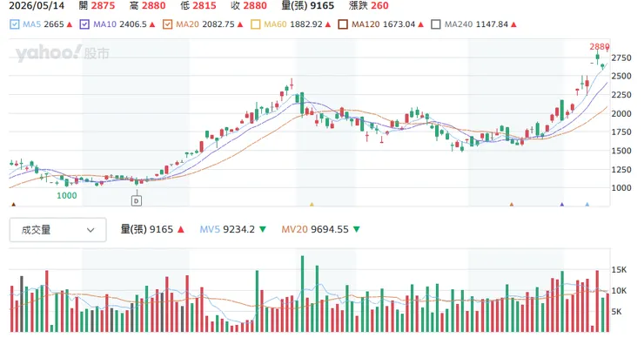Image resolution: width=644 pixels, height=338 pixels.
Task: Click the purple triangle marker below chart
Action: (562, 205)
